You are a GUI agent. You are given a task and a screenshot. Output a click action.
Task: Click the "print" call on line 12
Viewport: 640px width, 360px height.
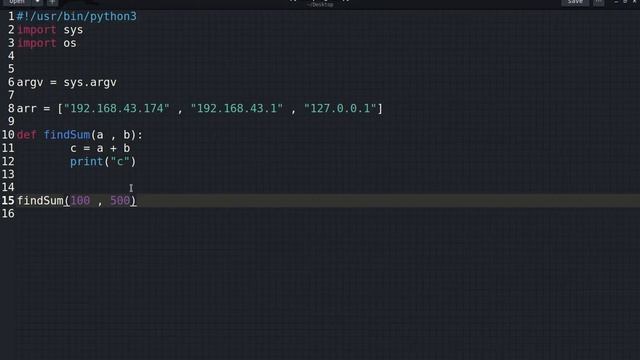coord(87,162)
